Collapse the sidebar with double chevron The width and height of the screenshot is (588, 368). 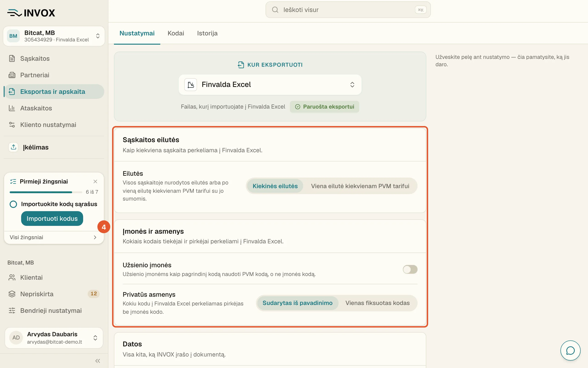click(98, 361)
